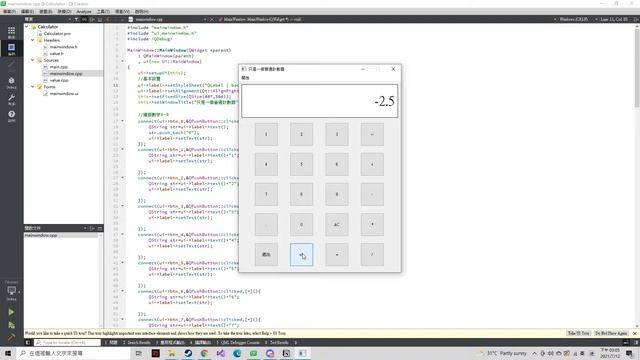Select mainwindow.h in the Headers folder
Screen dimensions: 640x360
pos(63,47)
